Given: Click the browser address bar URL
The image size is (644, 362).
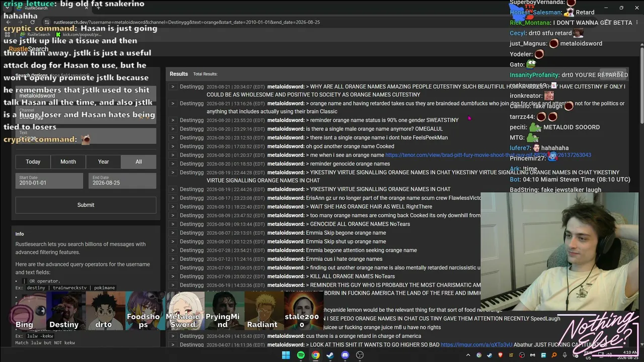Looking at the screenshot, I should (x=187, y=22).
